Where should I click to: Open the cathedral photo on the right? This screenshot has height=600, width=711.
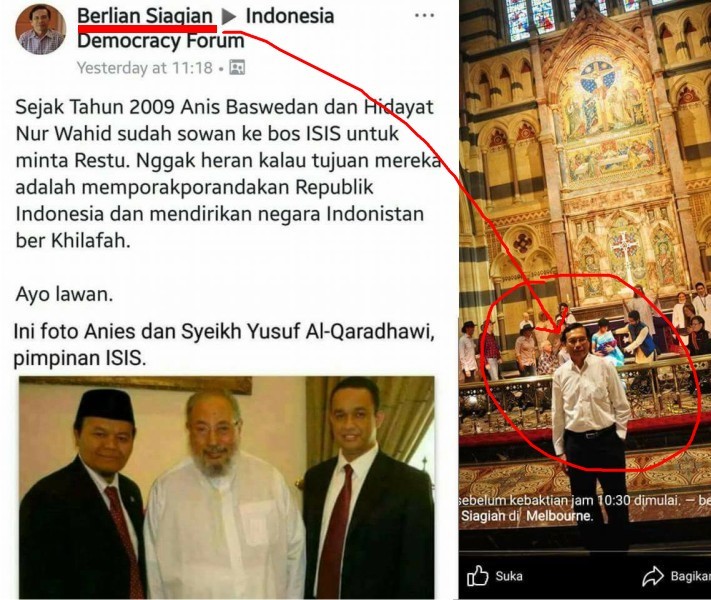tap(585, 272)
